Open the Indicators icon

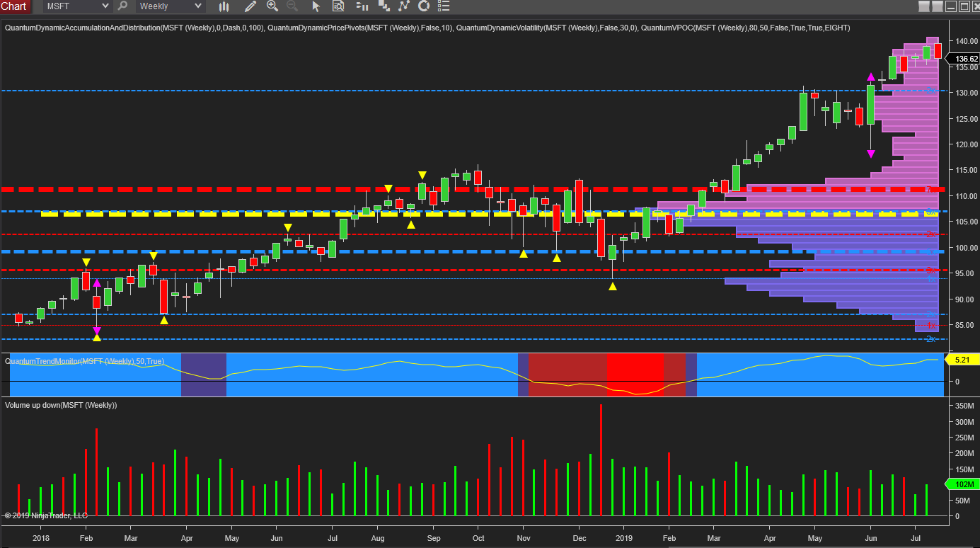404,6
